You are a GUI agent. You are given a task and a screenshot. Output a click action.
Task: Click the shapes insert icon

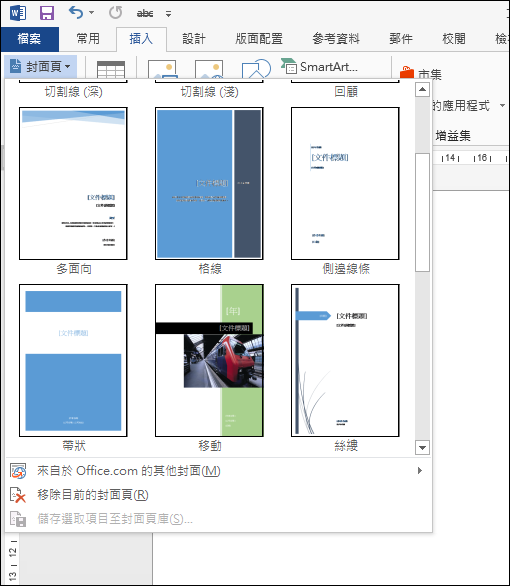[256, 69]
